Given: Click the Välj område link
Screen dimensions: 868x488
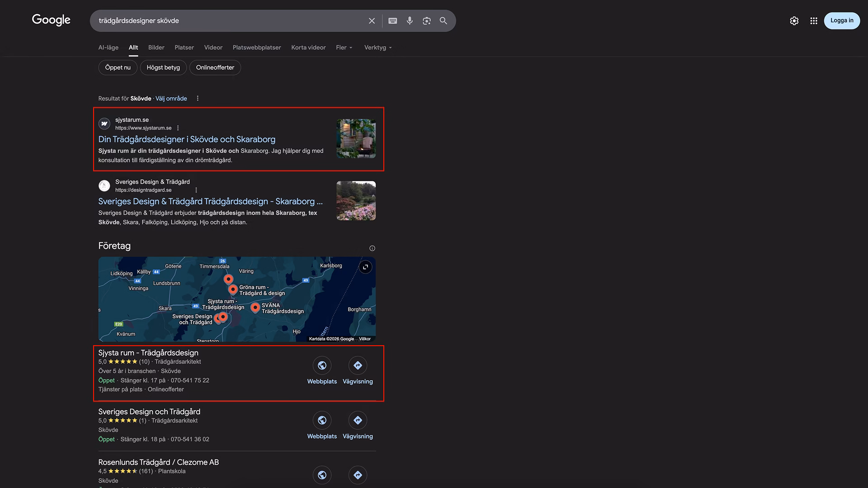Looking at the screenshot, I should click(x=171, y=99).
